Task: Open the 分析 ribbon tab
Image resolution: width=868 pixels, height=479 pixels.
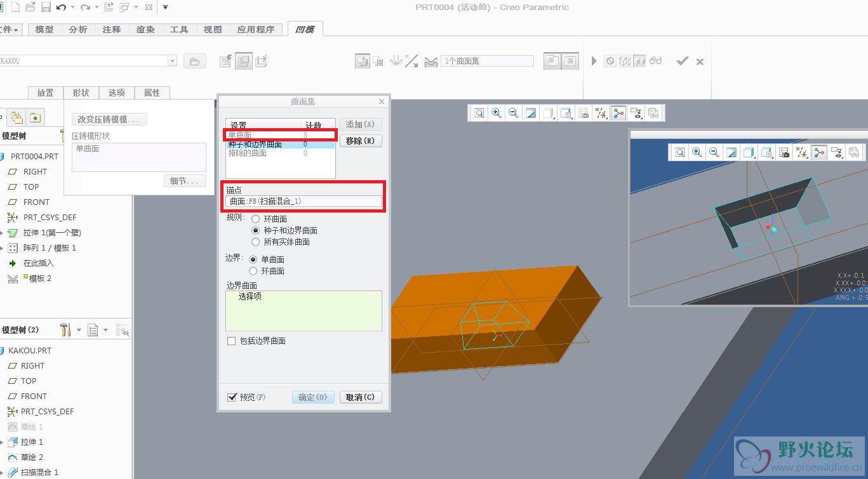Action: (x=78, y=29)
